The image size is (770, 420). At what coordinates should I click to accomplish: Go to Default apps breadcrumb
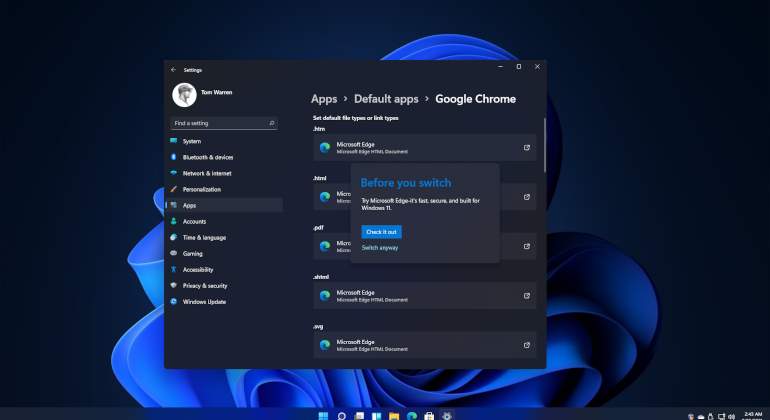[386, 99]
